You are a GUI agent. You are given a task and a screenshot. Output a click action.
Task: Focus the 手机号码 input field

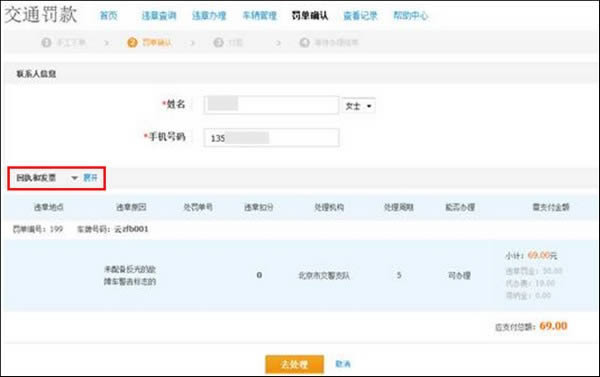pos(271,137)
